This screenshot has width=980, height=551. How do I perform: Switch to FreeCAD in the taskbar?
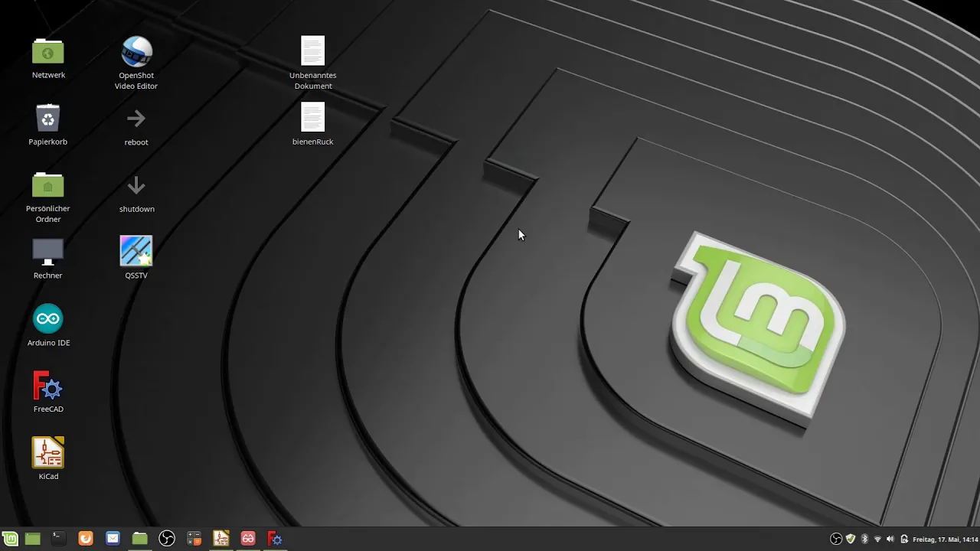pos(275,539)
